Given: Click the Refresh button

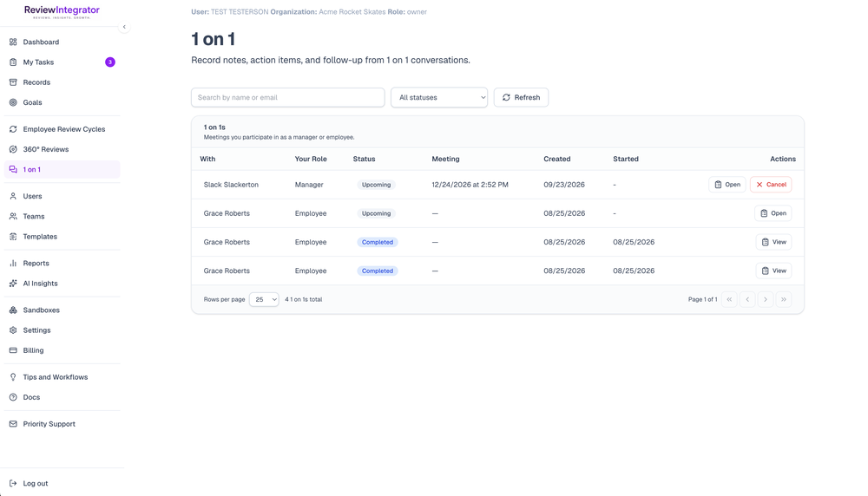Looking at the screenshot, I should pos(521,97).
